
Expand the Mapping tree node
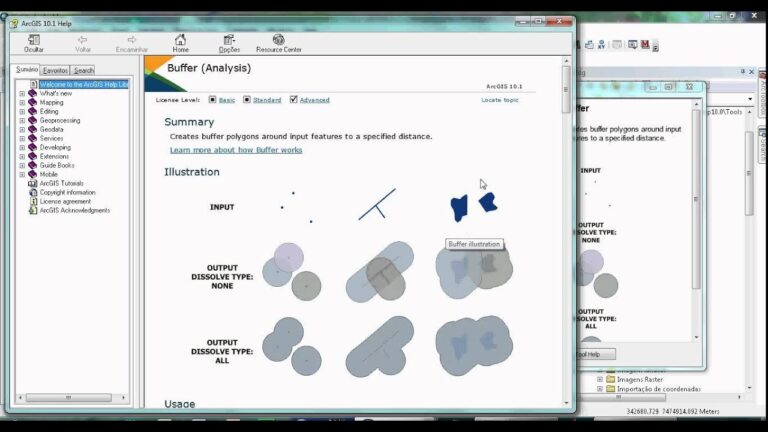click(22, 102)
